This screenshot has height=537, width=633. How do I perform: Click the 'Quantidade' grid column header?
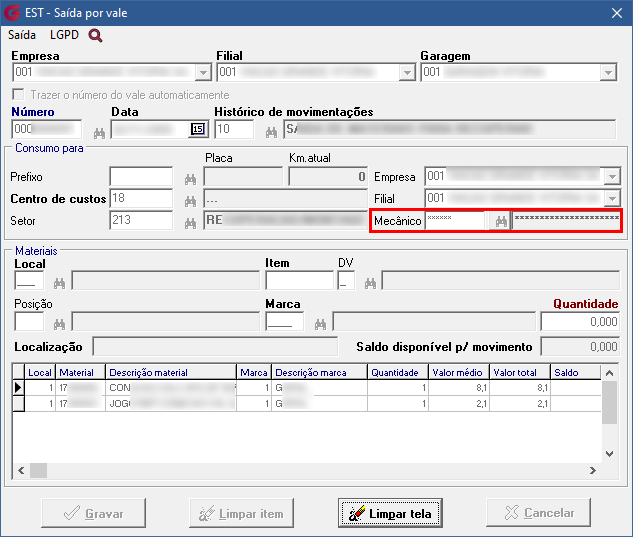click(x=398, y=372)
